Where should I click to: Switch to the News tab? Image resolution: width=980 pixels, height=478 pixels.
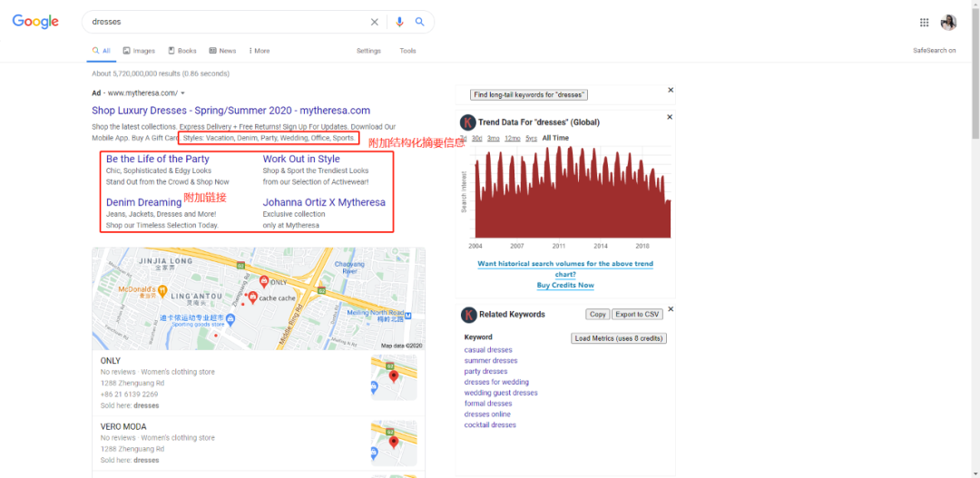[222, 51]
